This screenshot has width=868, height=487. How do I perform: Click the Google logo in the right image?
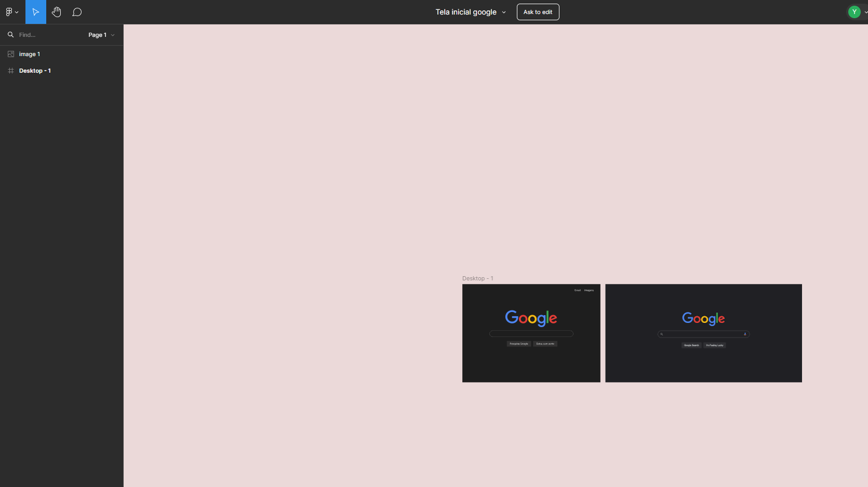tap(703, 319)
